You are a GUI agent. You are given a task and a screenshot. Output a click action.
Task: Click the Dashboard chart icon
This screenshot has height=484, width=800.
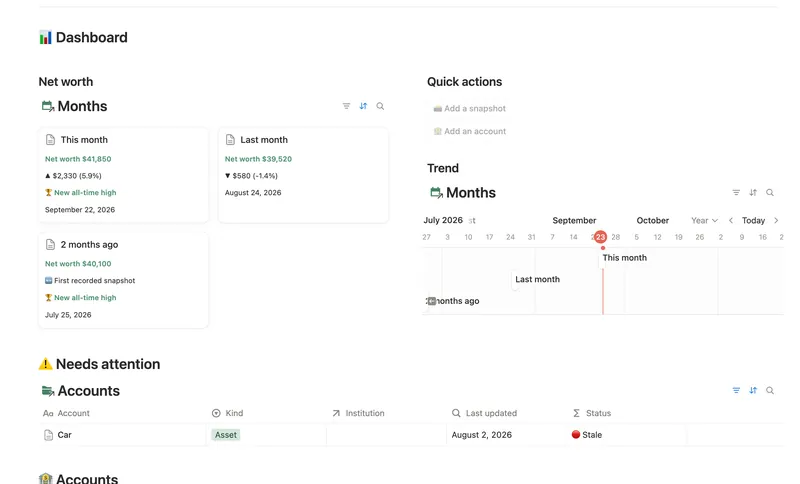45,37
